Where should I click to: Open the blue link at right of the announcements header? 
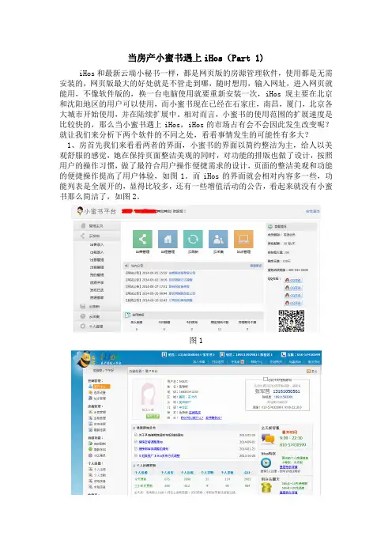(x=256, y=266)
